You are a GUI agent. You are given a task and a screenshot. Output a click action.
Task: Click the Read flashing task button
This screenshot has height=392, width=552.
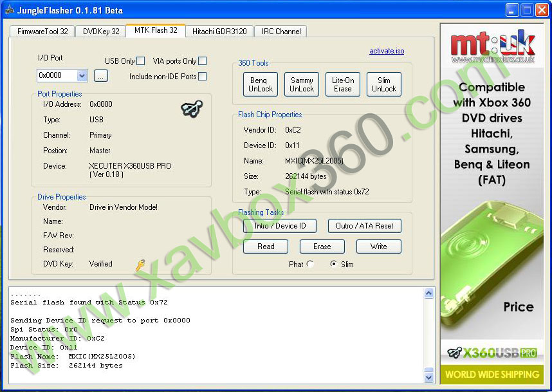point(266,247)
